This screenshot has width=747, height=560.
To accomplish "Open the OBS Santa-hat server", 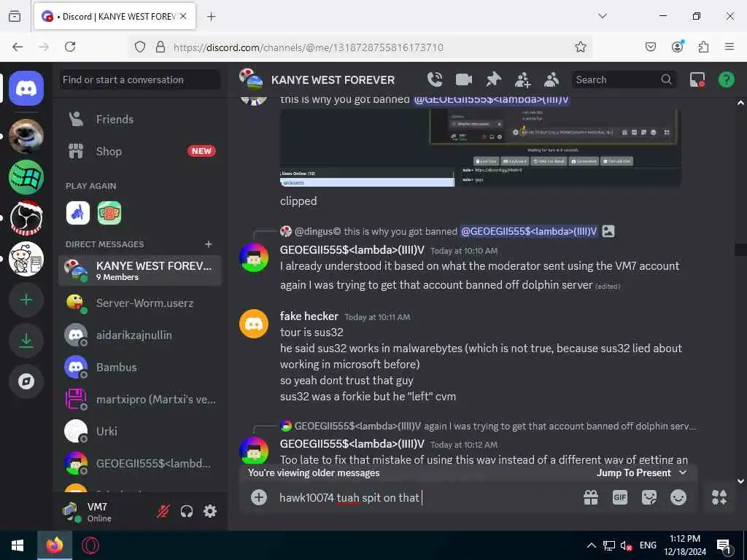I will 26,218.
